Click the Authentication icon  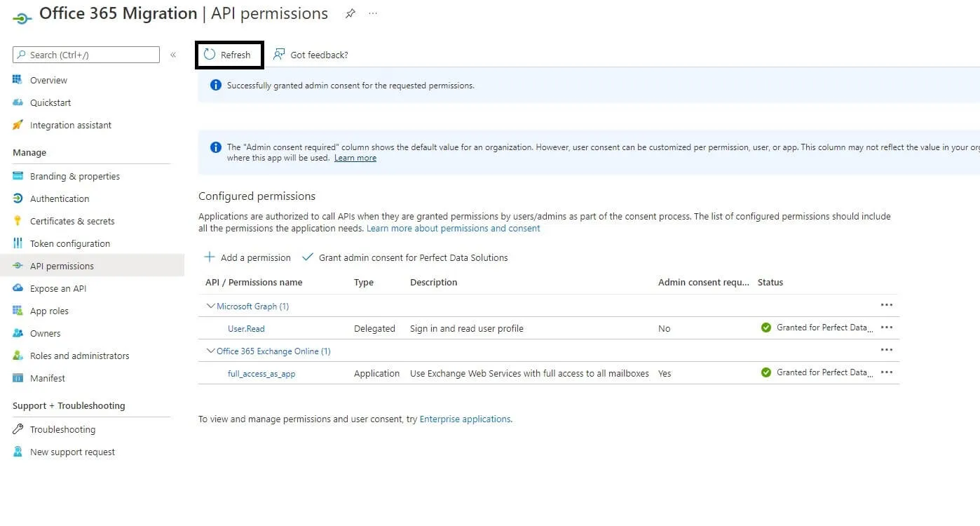[18, 198]
